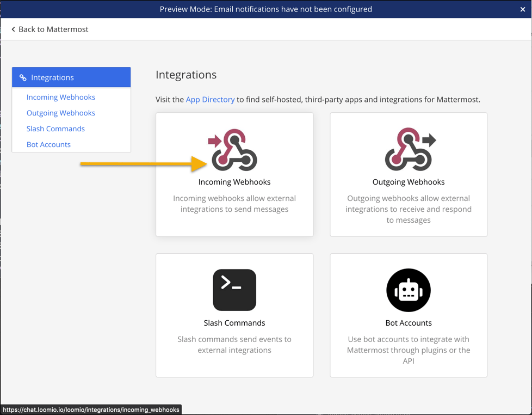Select Incoming Webhooks in the sidebar
This screenshot has width=532, height=415.
pyautogui.click(x=61, y=97)
